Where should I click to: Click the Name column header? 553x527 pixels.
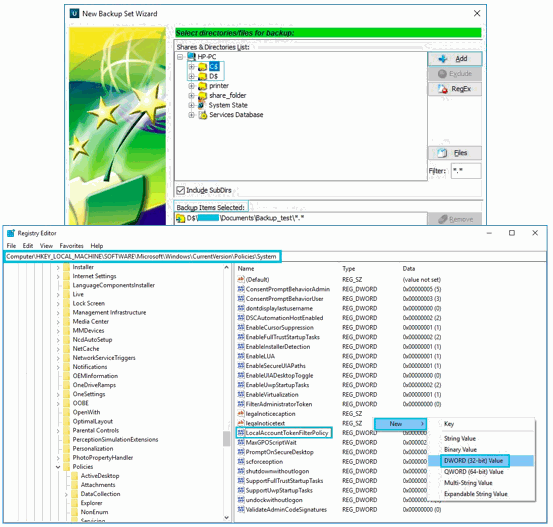[246, 268]
